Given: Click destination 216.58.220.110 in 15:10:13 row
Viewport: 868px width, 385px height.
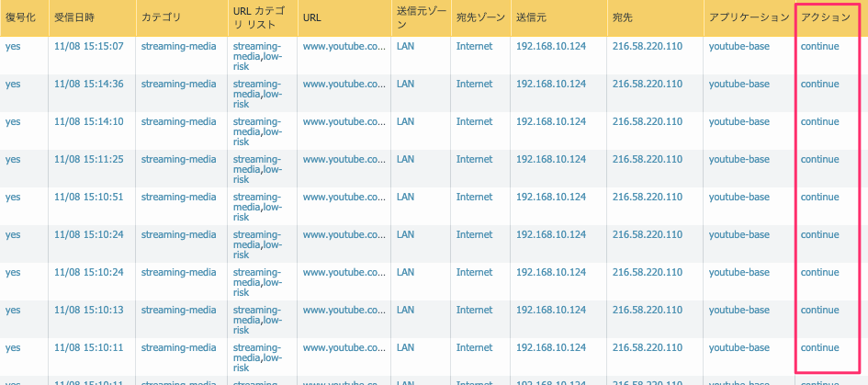Looking at the screenshot, I should tap(648, 311).
